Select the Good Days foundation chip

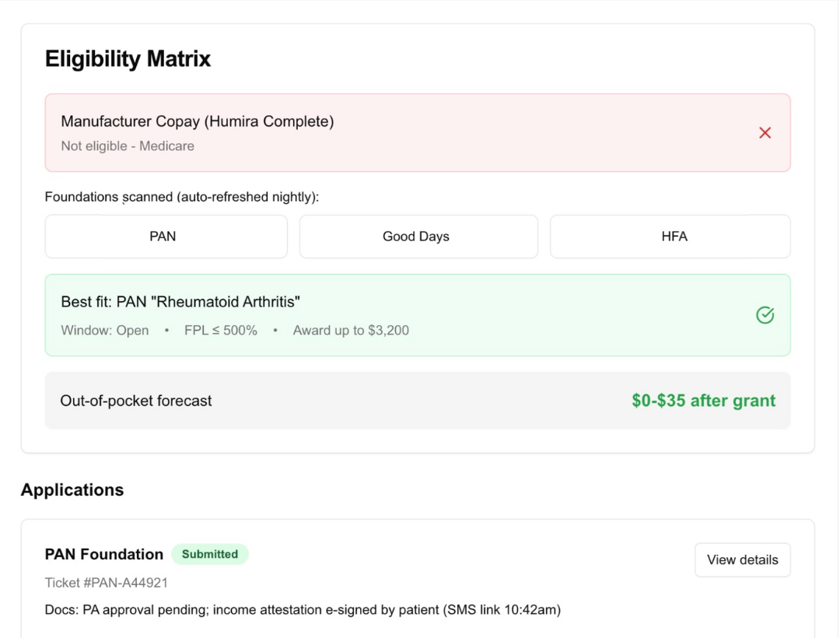(x=418, y=237)
